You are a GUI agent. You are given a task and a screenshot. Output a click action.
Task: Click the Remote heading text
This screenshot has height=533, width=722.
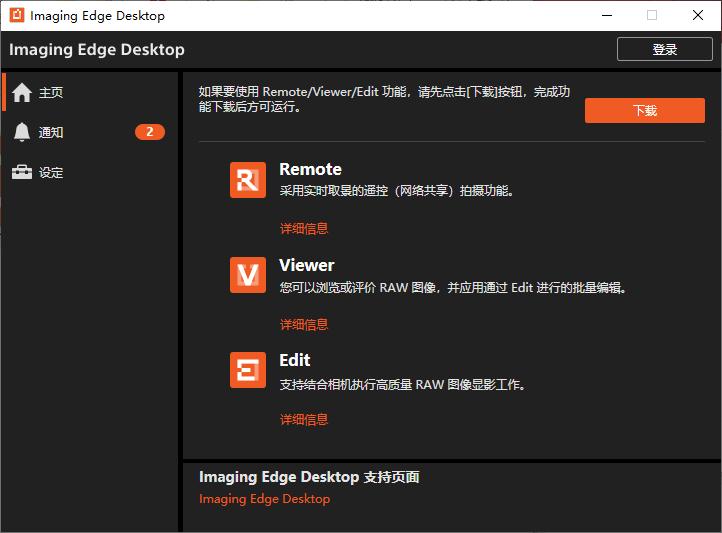click(310, 169)
